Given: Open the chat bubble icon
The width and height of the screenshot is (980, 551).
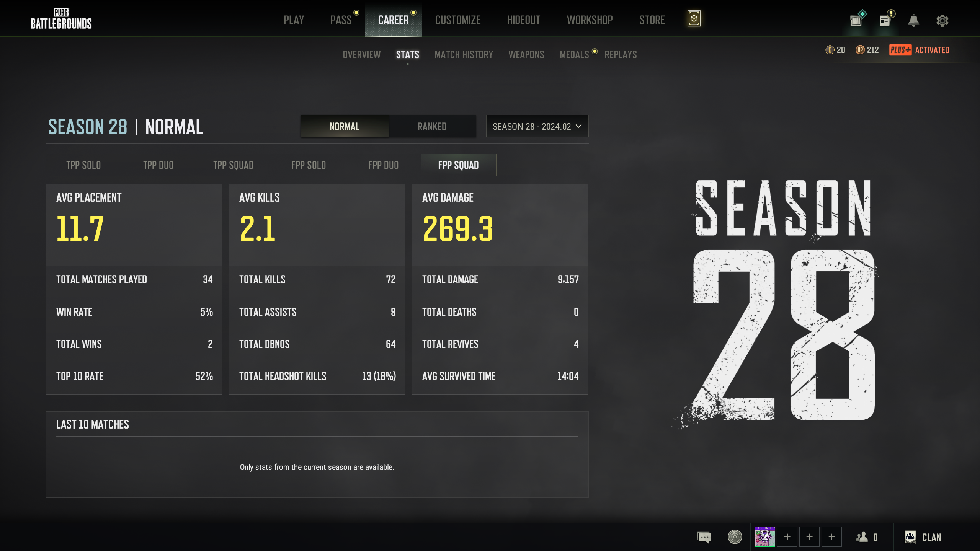Looking at the screenshot, I should pos(704,537).
